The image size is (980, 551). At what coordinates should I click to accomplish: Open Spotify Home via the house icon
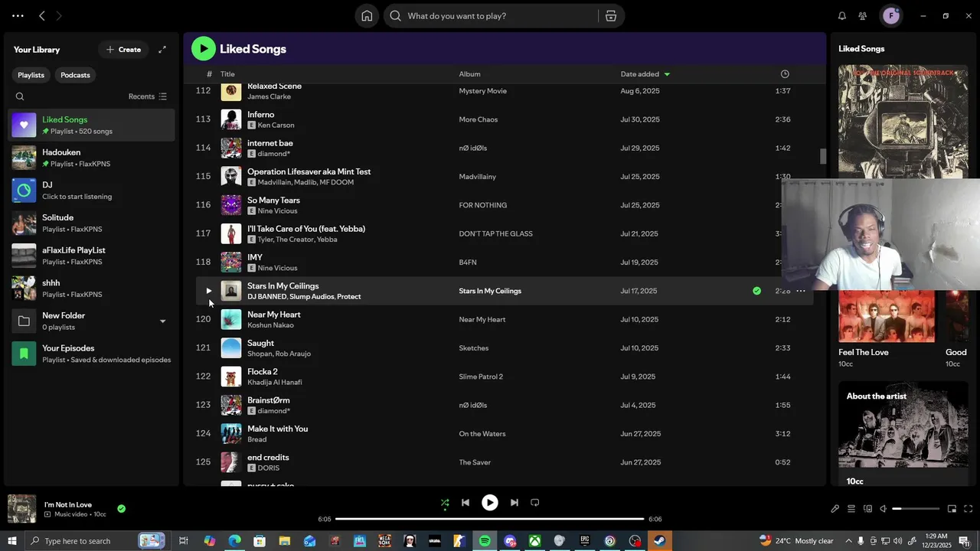point(367,15)
